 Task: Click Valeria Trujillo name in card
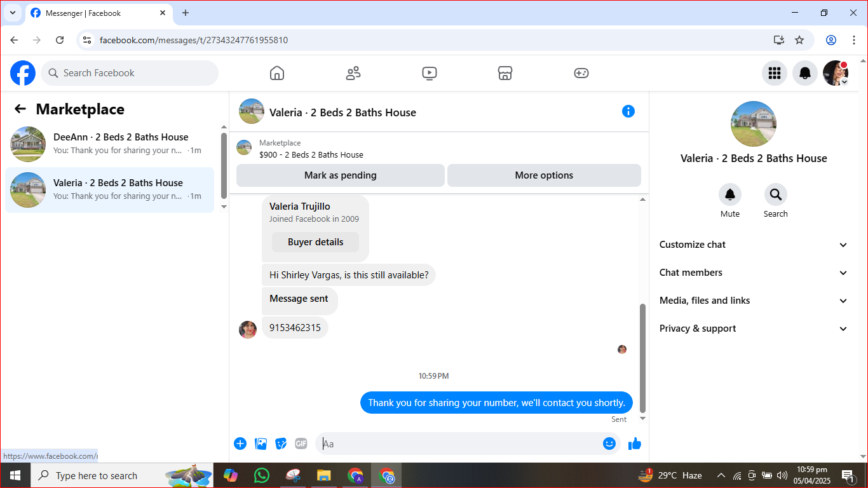click(x=300, y=207)
